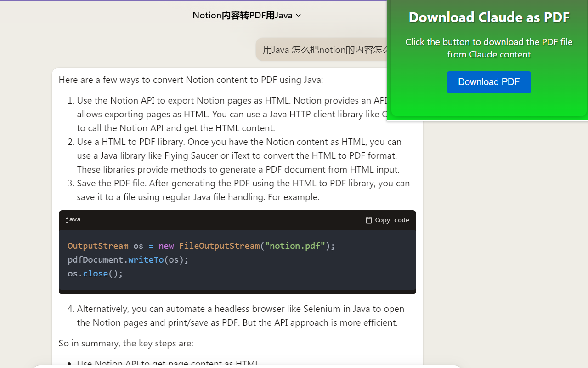Click the chat title 'Notion内容转PDF用Java'
The width and height of the screenshot is (588, 368).
click(x=243, y=16)
